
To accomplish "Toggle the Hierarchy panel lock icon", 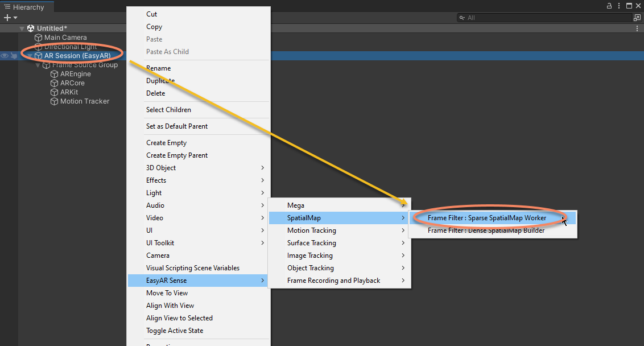I will pos(609,6).
